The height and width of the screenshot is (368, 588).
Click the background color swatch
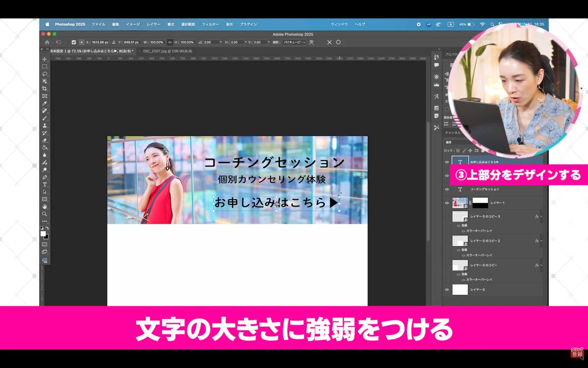point(46,237)
